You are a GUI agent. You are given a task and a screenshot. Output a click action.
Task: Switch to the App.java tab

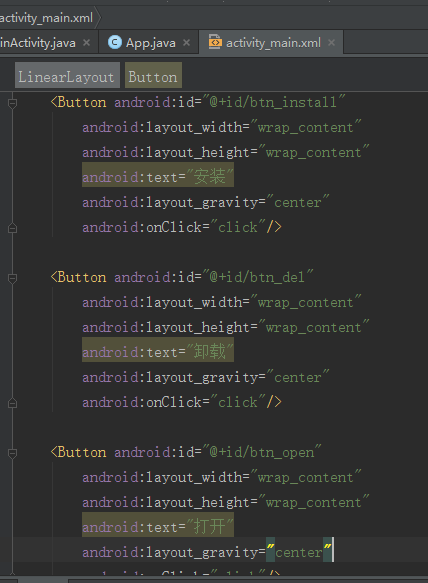coord(150,43)
